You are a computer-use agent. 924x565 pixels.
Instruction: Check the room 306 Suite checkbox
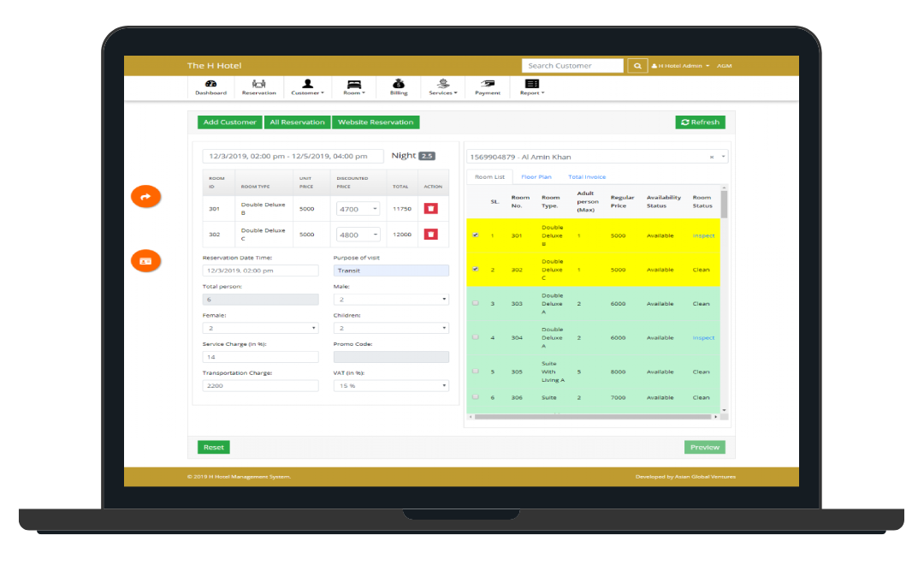(476, 397)
